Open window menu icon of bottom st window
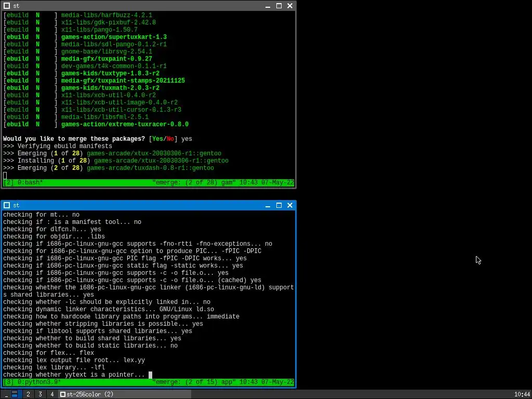 (7, 205)
